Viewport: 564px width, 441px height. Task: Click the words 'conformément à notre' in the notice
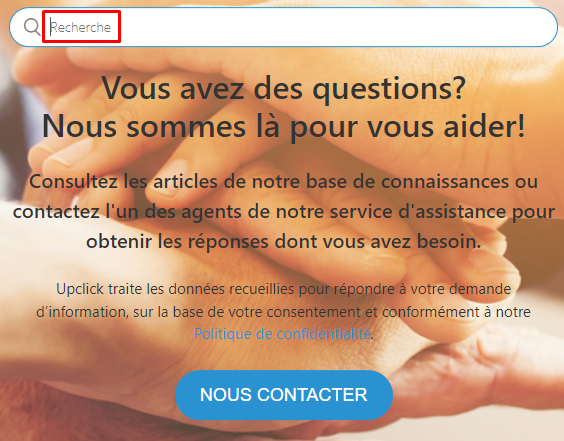(x=456, y=312)
